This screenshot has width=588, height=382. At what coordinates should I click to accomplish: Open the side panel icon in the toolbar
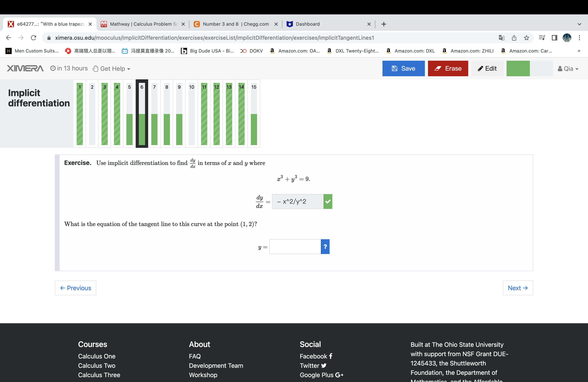(x=554, y=38)
